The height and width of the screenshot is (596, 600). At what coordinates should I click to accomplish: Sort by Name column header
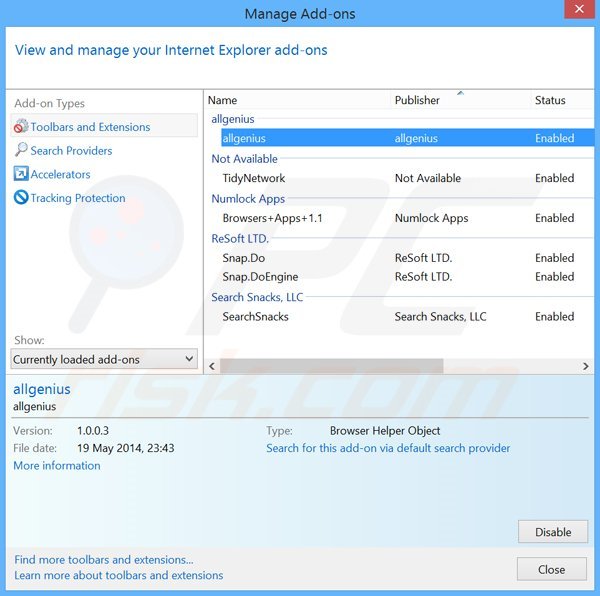coord(222,100)
